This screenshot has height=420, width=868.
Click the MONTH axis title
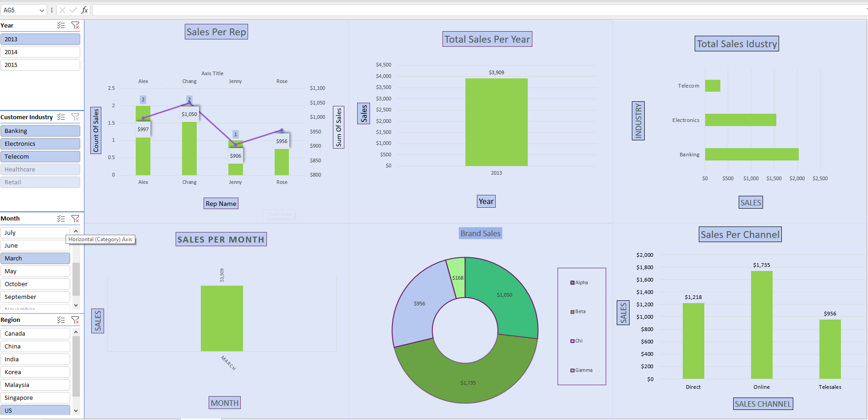[224, 402]
